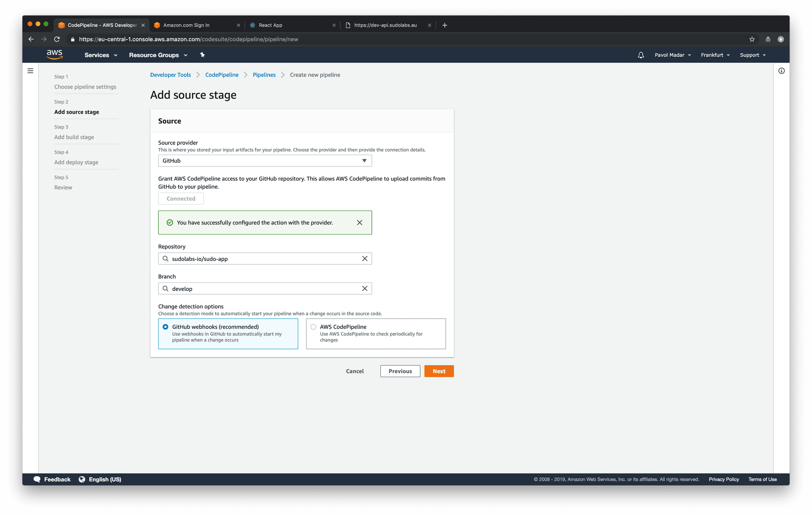Click the browser back arrow
The image size is (812, 515).
pyautogui.click(x=31, y=39)
